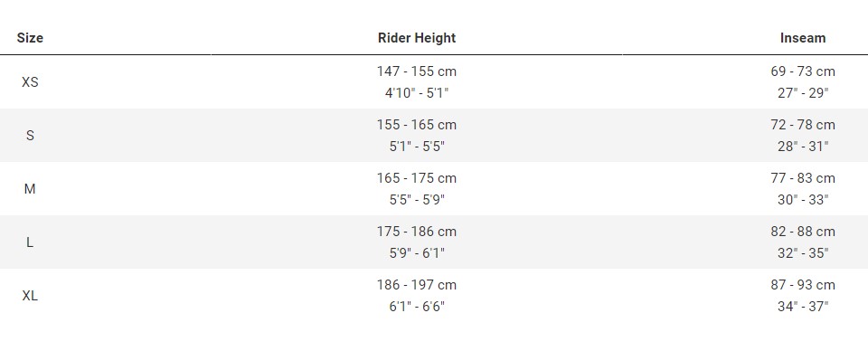Click the Rider Height column header
Screen dimensions: 868x351
tap(417, 38)
